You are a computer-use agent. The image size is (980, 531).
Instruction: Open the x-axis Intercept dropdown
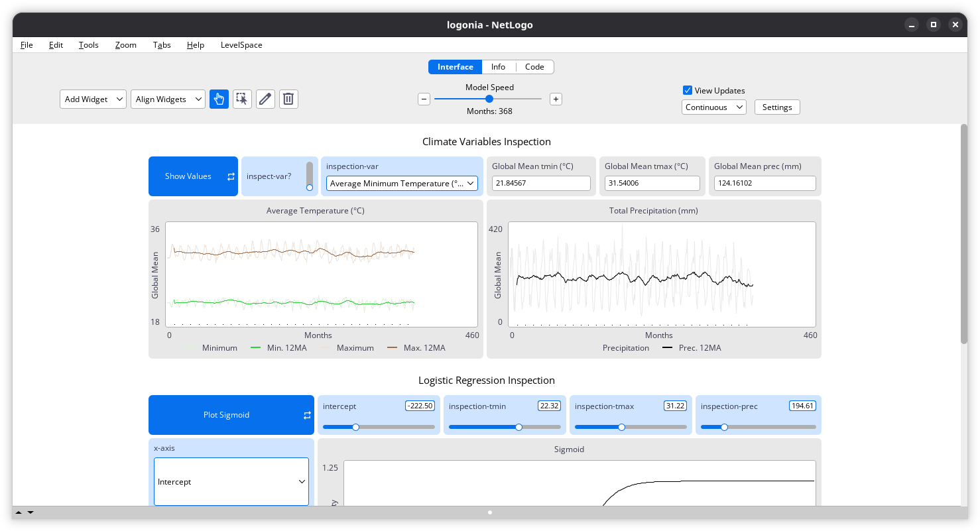pyautogui.click(x=231, y=482)
